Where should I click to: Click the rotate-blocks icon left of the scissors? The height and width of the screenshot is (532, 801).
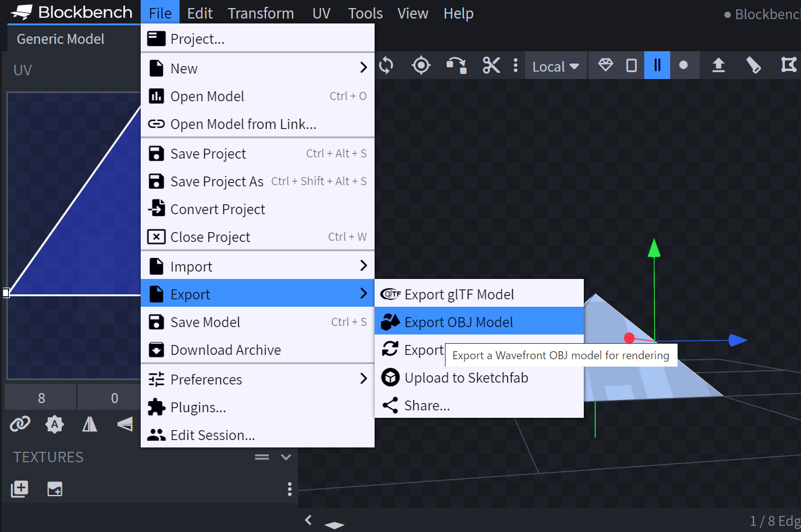point(457,65)
